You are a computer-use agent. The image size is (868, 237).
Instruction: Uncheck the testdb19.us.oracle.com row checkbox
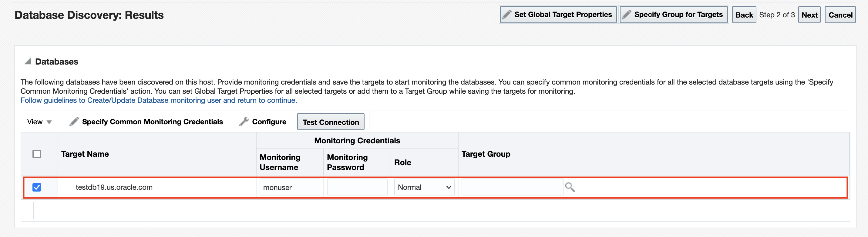click(x=37, y=187)
